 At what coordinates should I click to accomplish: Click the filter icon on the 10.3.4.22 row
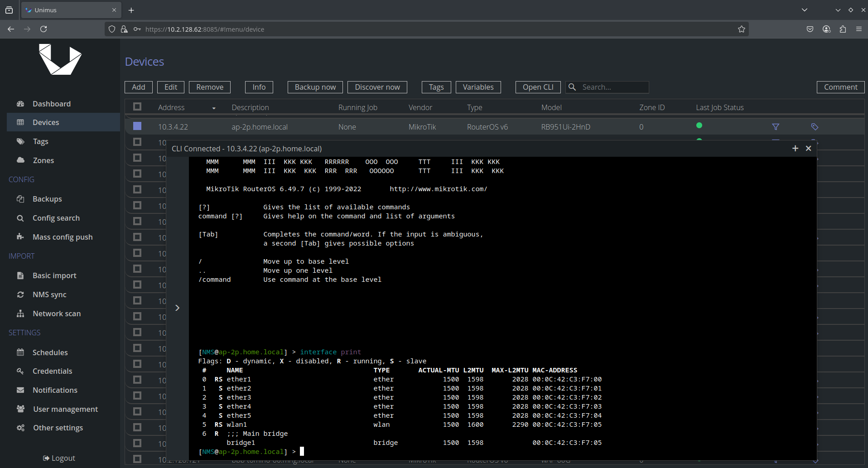click(x=776, y=127)
